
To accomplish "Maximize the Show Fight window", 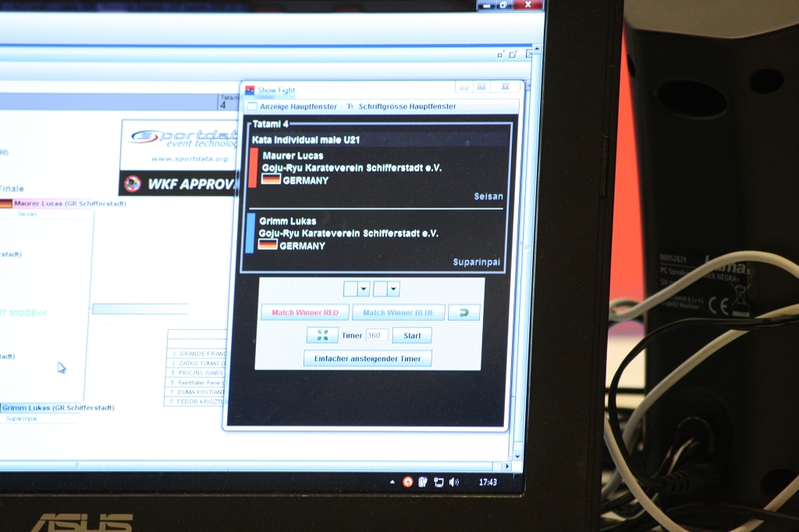I will (481, 87).
